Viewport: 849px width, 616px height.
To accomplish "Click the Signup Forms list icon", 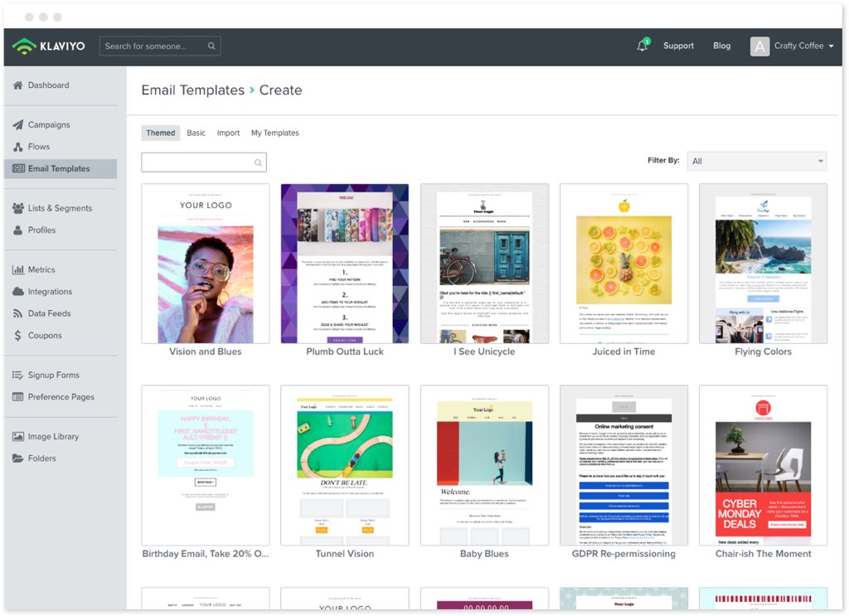I will pyautogui.click(x=18, y=375).
